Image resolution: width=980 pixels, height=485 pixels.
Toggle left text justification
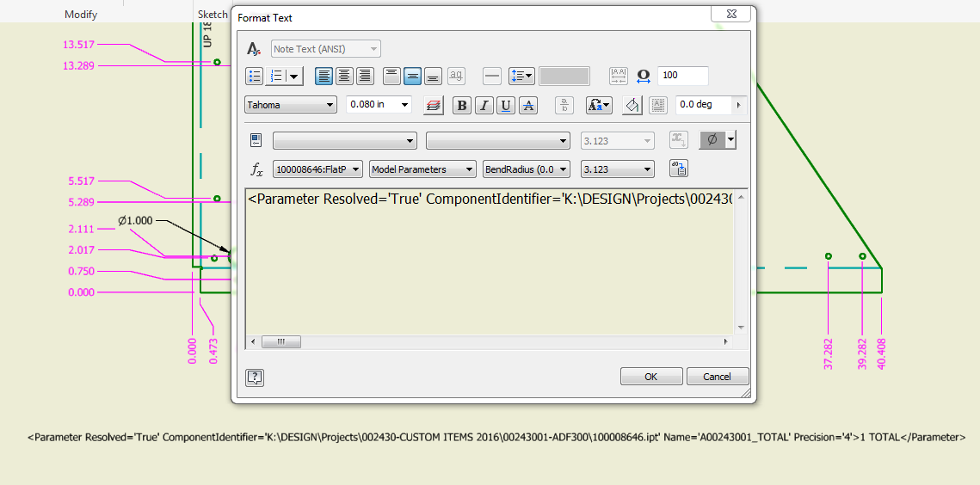coord(324,77)
